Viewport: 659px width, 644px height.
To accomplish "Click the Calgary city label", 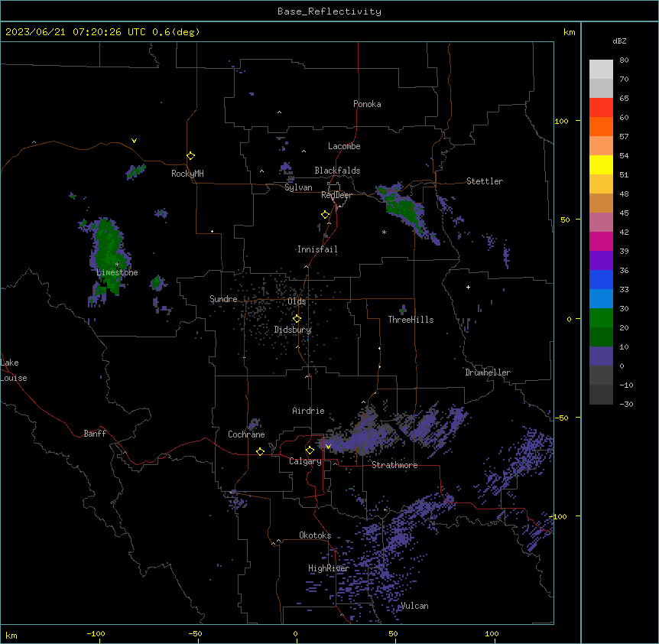I will click(x=305, y=461).
